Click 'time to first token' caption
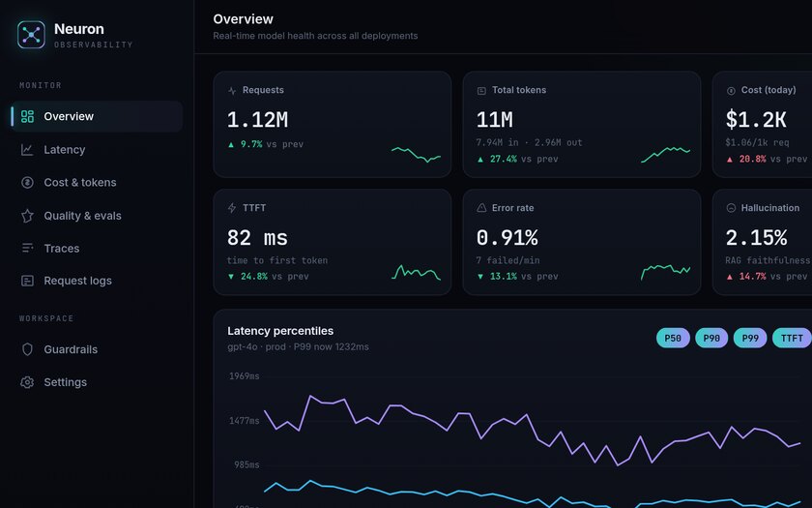This screenshot has height=508, width=812. pos(277,260)
